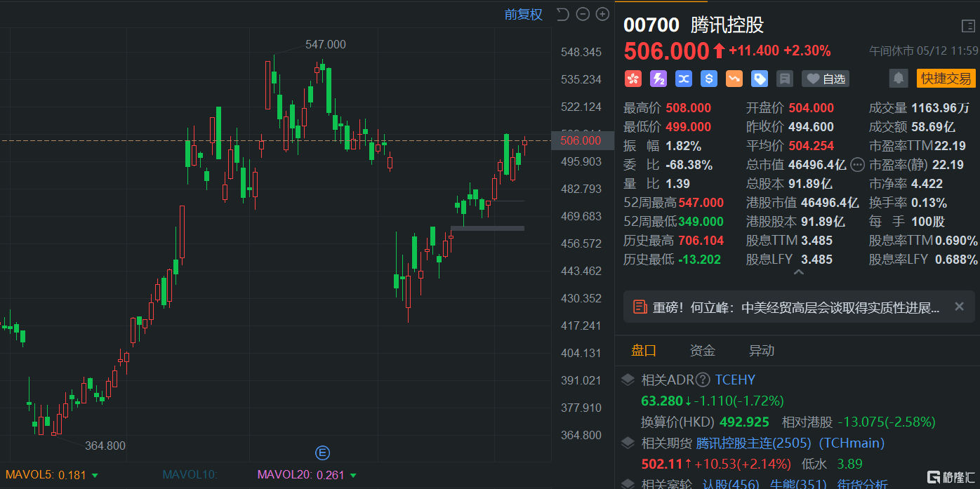Viewport: 980px width, 489px height.
Task: Click the blue shuffle-arrows icon
Action: click(x=683, y=79)
